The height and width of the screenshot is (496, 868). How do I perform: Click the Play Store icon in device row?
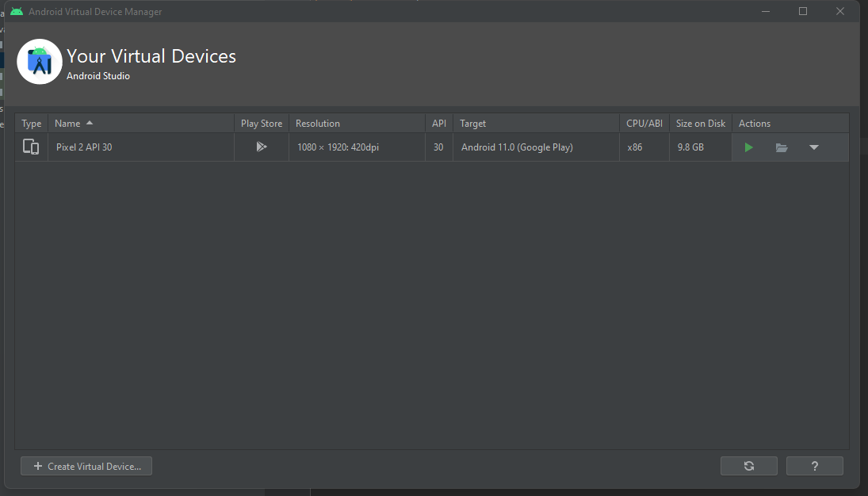(x=262, y=147)
